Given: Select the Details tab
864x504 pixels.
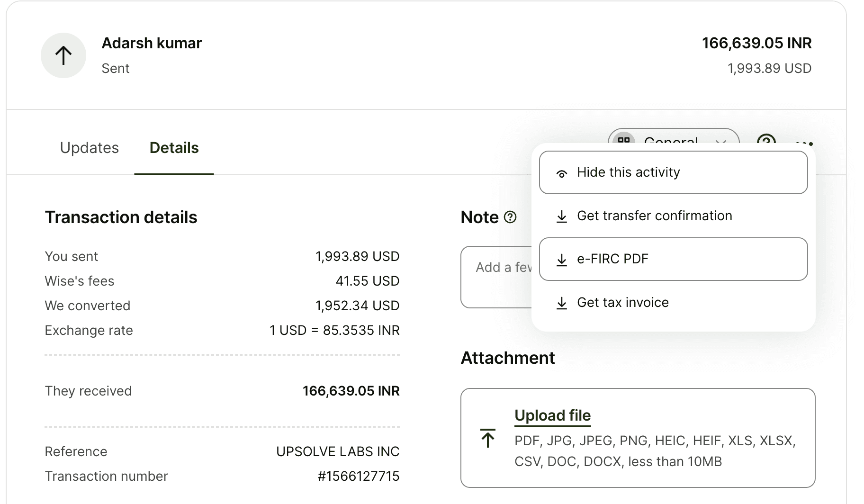Looking at the screenshot, I should point(174,148).
